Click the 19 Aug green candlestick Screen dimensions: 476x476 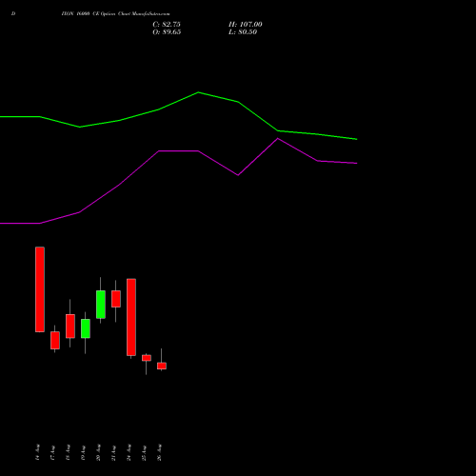(86, 328)
